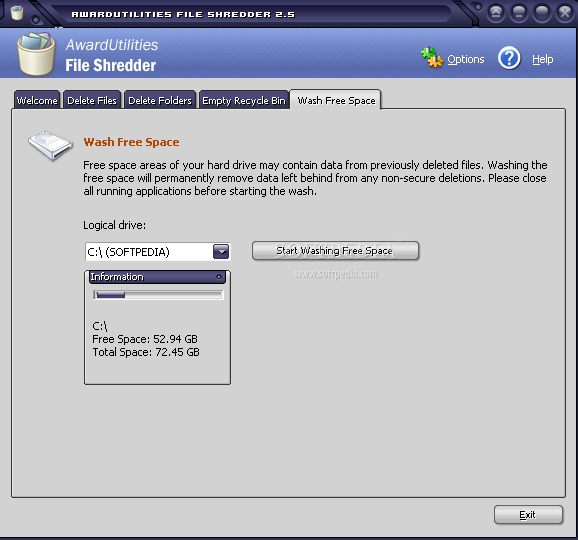
Task: Click the blue question mark Help icon
Action: pyautogui.click(x=509, y=58)
